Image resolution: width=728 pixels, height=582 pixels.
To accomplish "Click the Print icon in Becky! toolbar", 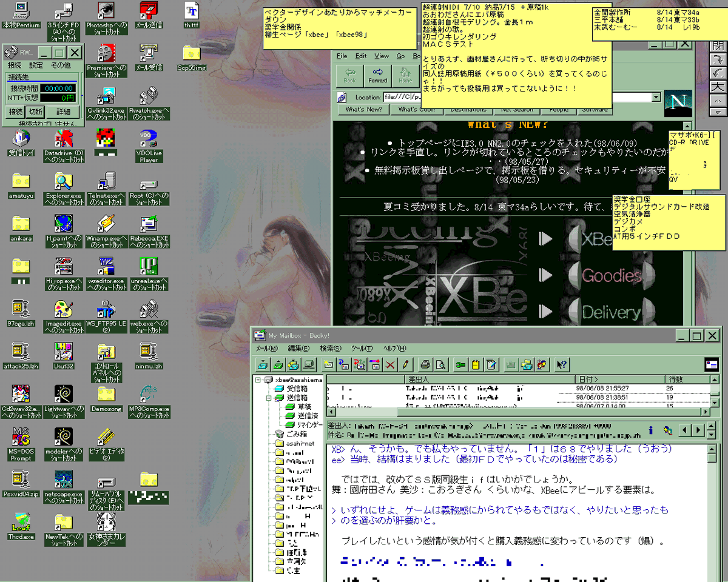I will pos(426,364).
